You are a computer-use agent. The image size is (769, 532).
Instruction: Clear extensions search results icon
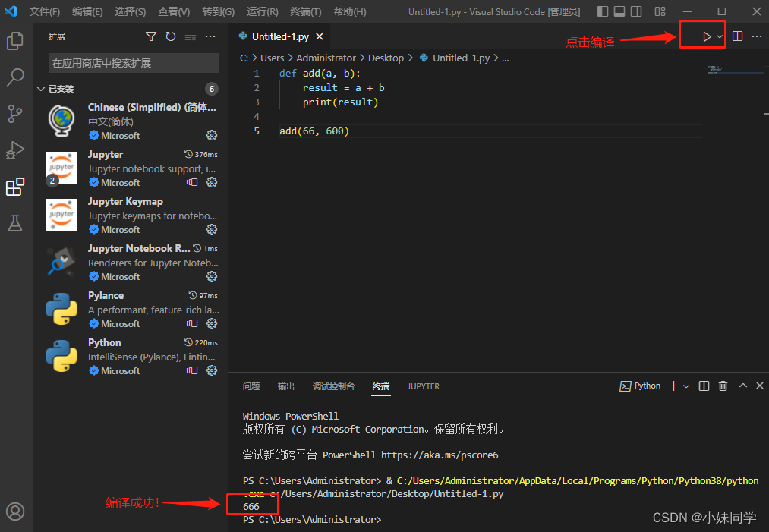[191, 36]
